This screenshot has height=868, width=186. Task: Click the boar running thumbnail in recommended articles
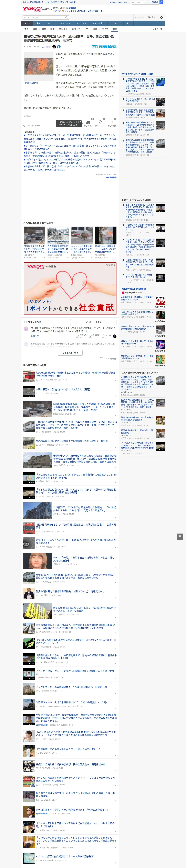pyautogui.click(x=82, y=235)
